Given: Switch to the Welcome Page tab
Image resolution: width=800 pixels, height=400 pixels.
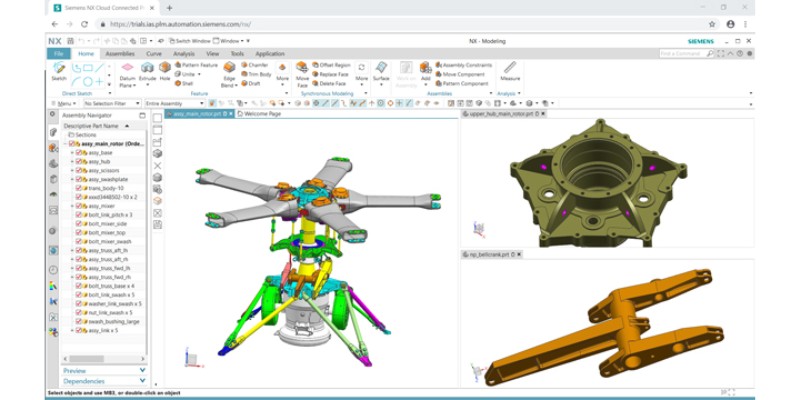Looking at the screenshot, I should 260,114.
